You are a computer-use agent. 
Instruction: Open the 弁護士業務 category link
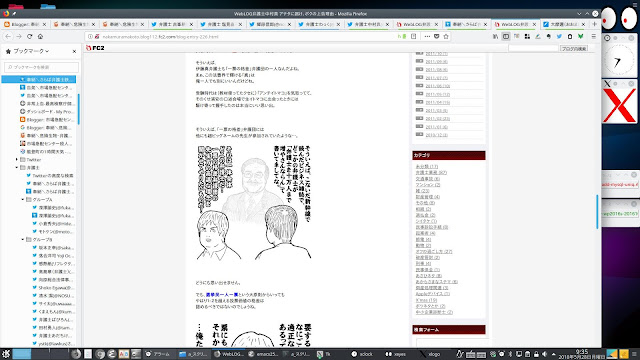(x=431, y=173)
